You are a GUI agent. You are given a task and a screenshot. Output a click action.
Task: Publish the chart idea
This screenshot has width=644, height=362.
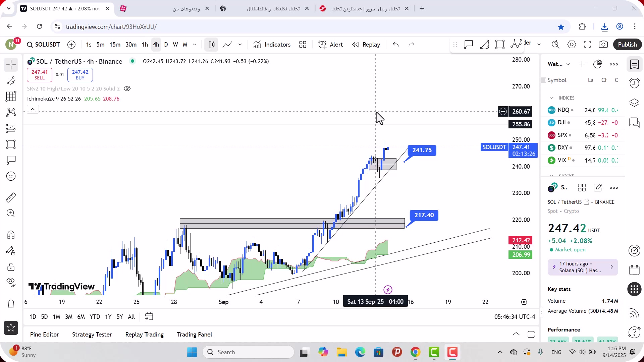coord(627,45)
